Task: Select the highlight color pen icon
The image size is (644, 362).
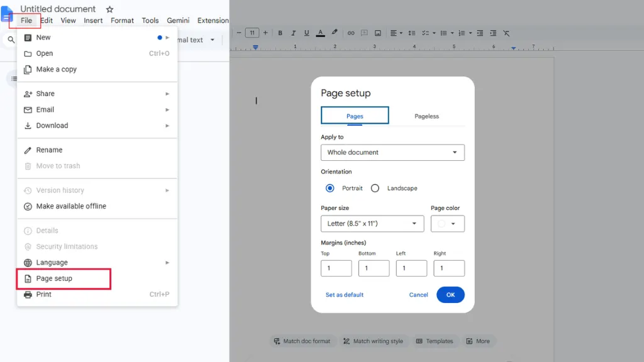Action: pyautogui.click(x=335, y=33)
